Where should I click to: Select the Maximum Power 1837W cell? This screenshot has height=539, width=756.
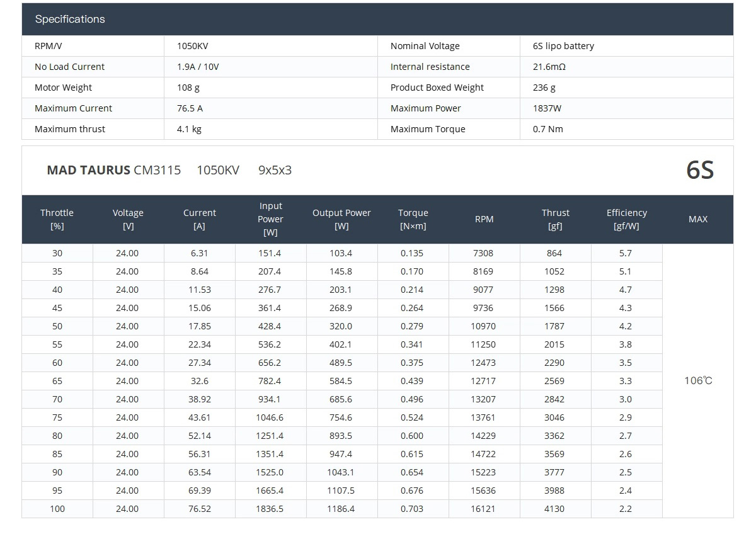pos(547,108)
